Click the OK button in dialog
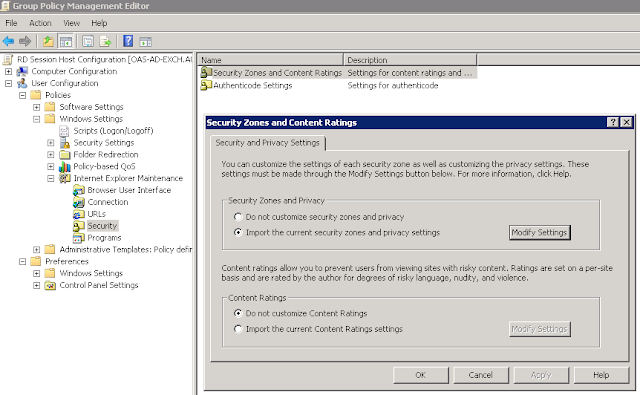The width and height of the screenshot is (640, 395). pyautogui.click(x=420, y=375)
